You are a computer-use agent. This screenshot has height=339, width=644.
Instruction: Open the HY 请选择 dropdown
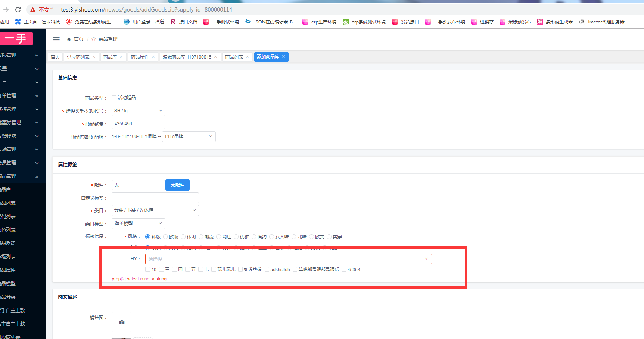coord(288,259)
